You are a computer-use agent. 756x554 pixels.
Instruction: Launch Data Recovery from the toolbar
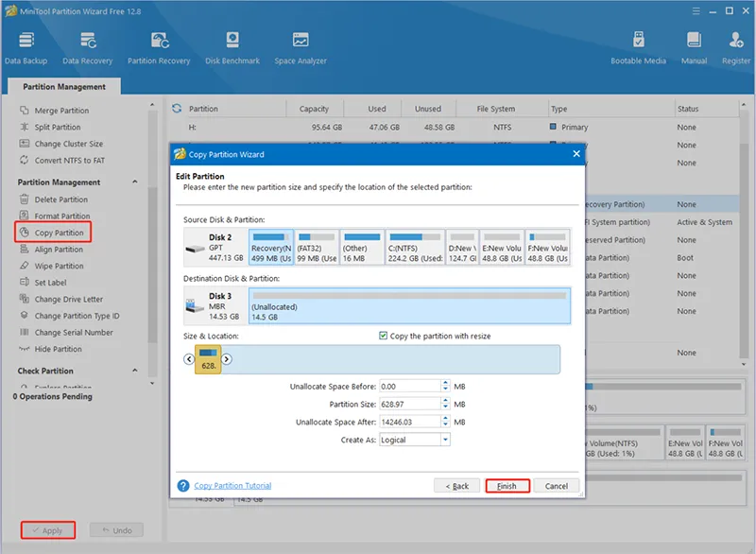[87, 47]
